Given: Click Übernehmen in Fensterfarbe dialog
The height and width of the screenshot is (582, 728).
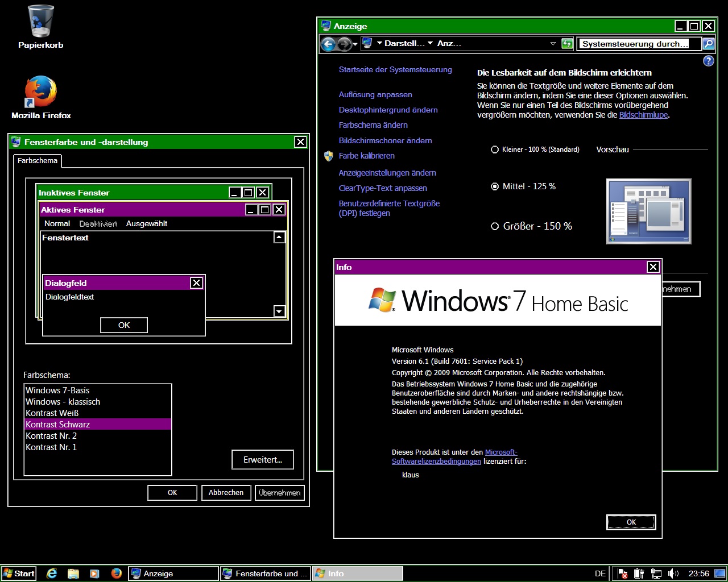Looking at the screenshot, I should click(x=279, y=493).
